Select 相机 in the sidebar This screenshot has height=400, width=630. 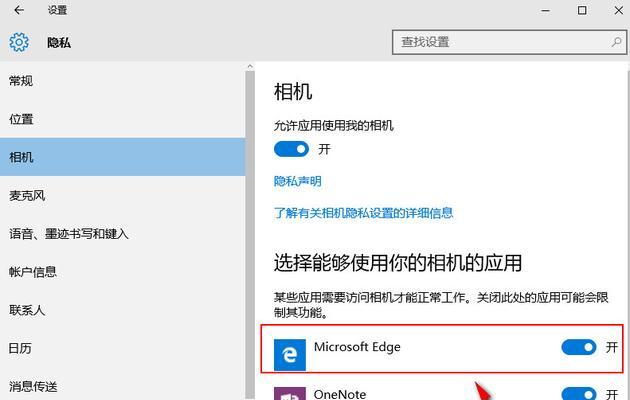pyautogui.click(x=123, y=157)
